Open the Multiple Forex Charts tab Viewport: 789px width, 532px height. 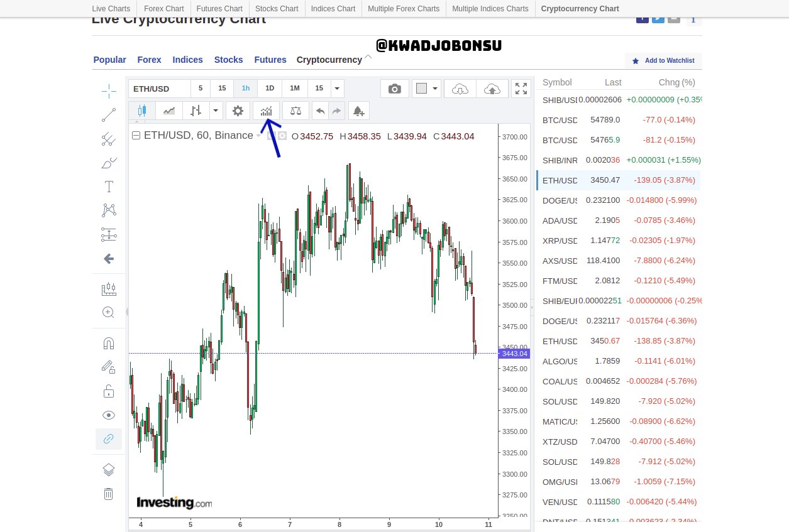click(x=404, y=9)
